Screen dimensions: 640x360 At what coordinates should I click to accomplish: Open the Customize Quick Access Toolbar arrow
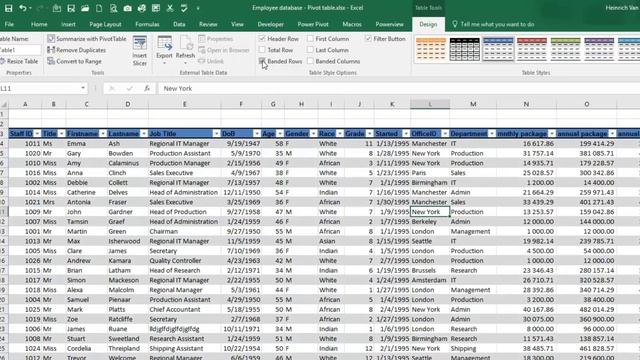point(198,8)
